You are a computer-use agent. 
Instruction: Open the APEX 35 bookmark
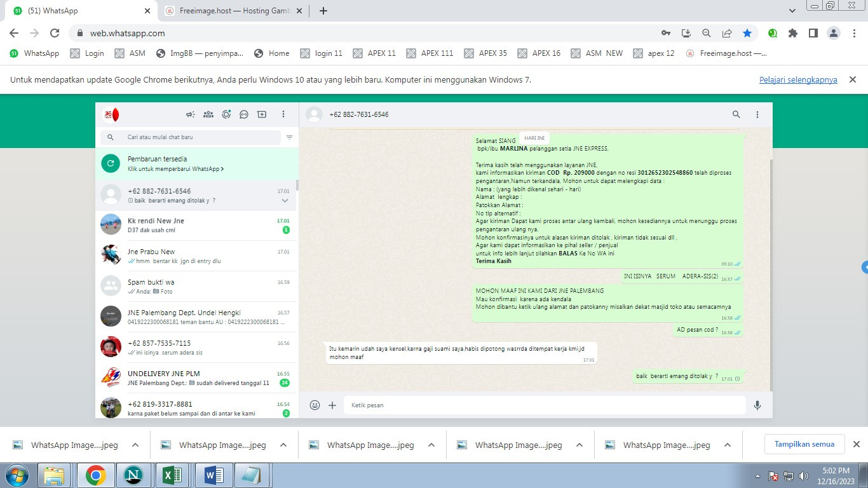click(485, 53)
